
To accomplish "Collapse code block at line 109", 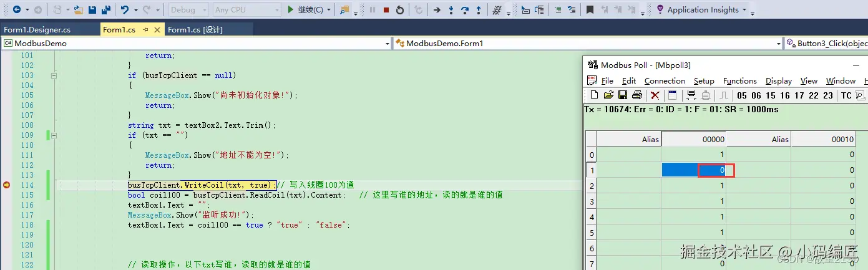I will (54, 135).
